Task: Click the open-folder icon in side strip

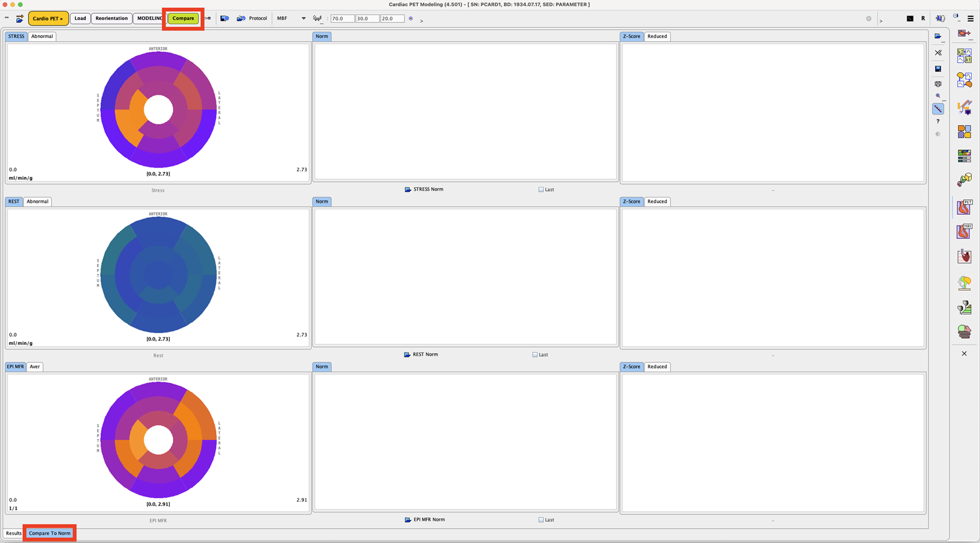Action: tap(938, 36)
